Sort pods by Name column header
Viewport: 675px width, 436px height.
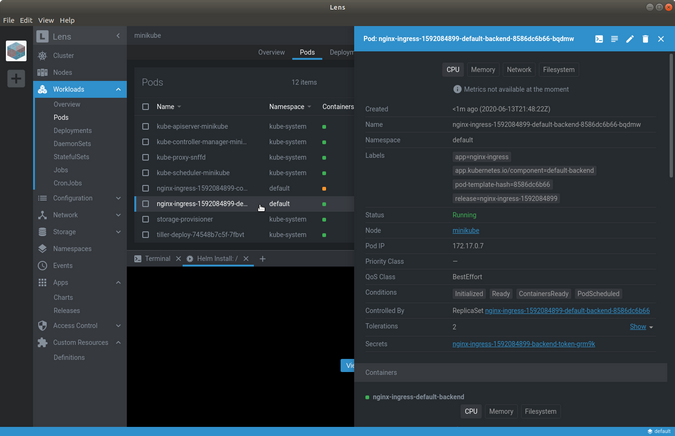[x=166, y=106]
